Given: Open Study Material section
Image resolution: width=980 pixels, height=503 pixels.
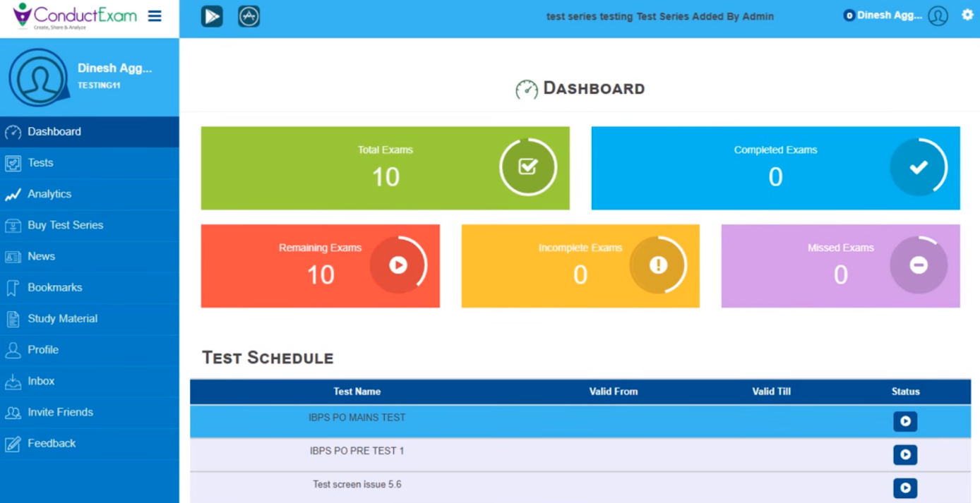Looking at the screenshot, I should 62,319.
